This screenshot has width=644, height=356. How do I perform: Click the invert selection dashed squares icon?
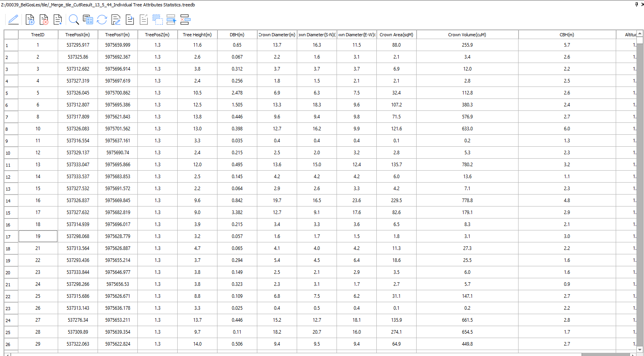158,20
